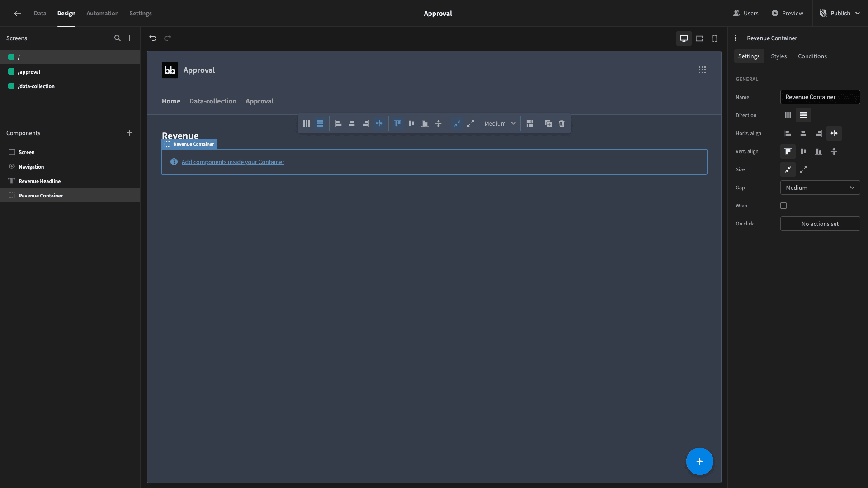Screen dimensions: 868x488
Task: Click No actions set button
Action: [x=820, y=224]
